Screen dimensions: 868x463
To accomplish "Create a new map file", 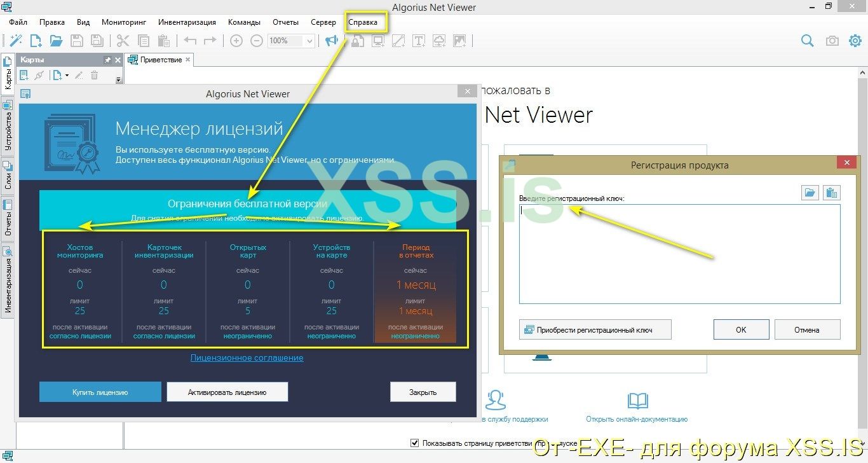I will tap(36, 41).
